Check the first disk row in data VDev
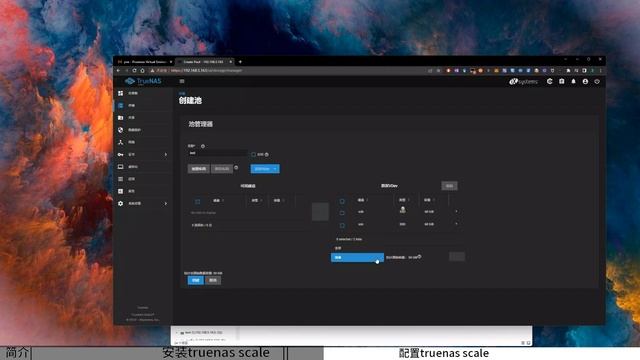The height and width of the screenshot is (360, 640). 342,213
